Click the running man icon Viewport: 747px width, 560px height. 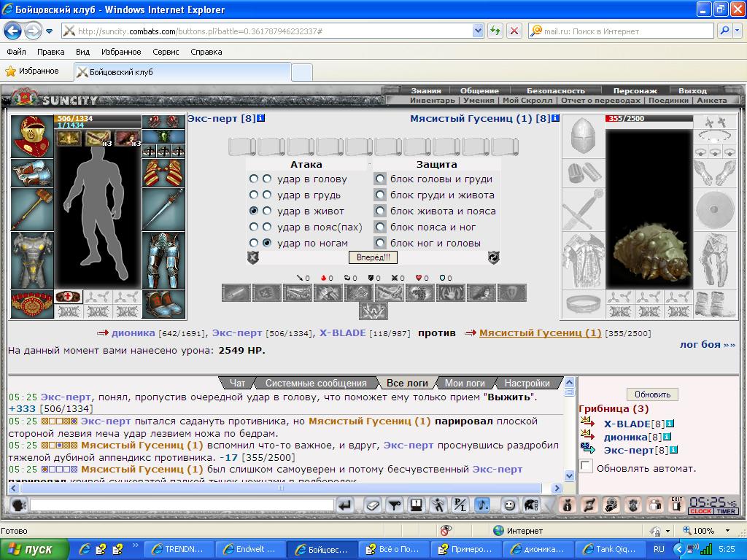[x=438, y=505]
